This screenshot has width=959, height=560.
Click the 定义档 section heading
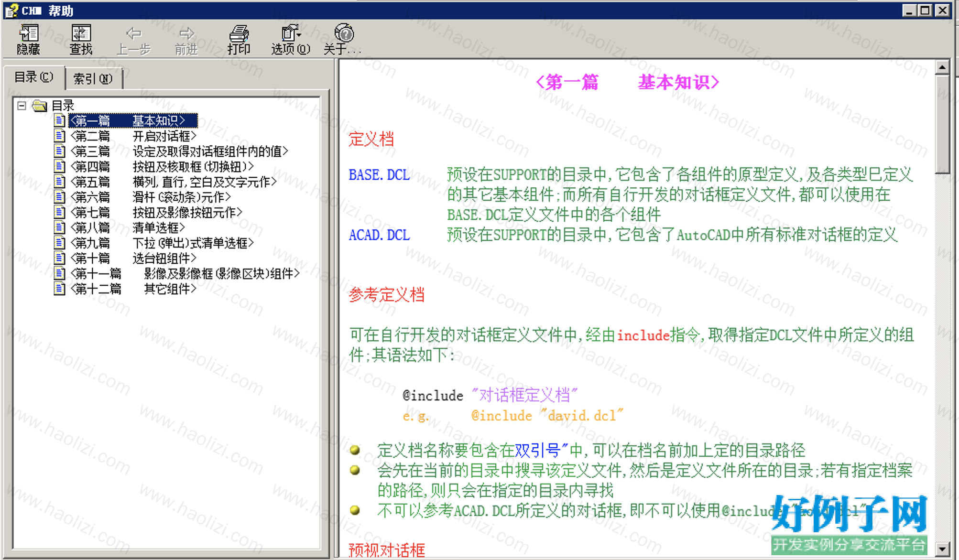click(371, 139)
